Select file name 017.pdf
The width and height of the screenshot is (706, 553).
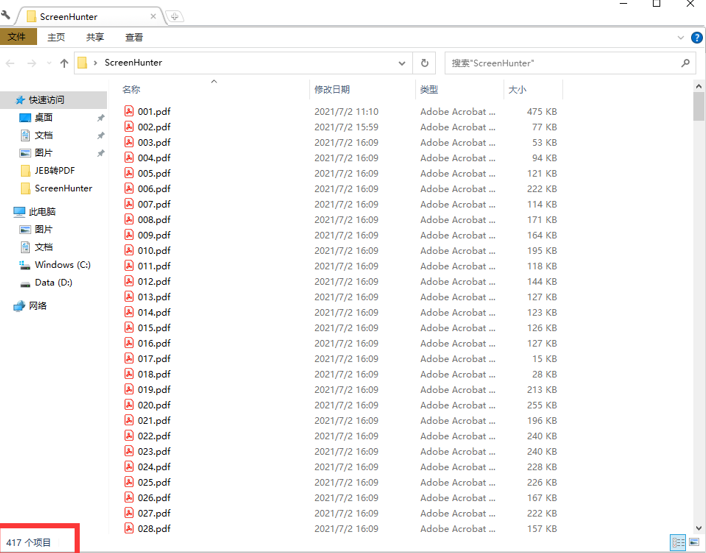coord(154,359)
